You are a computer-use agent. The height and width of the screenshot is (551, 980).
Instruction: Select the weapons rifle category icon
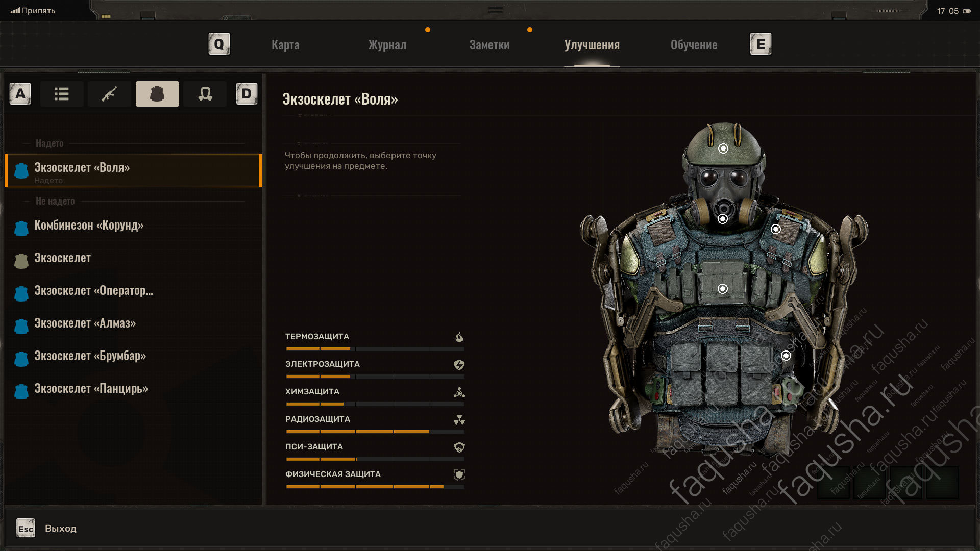[x=109, y=94]
